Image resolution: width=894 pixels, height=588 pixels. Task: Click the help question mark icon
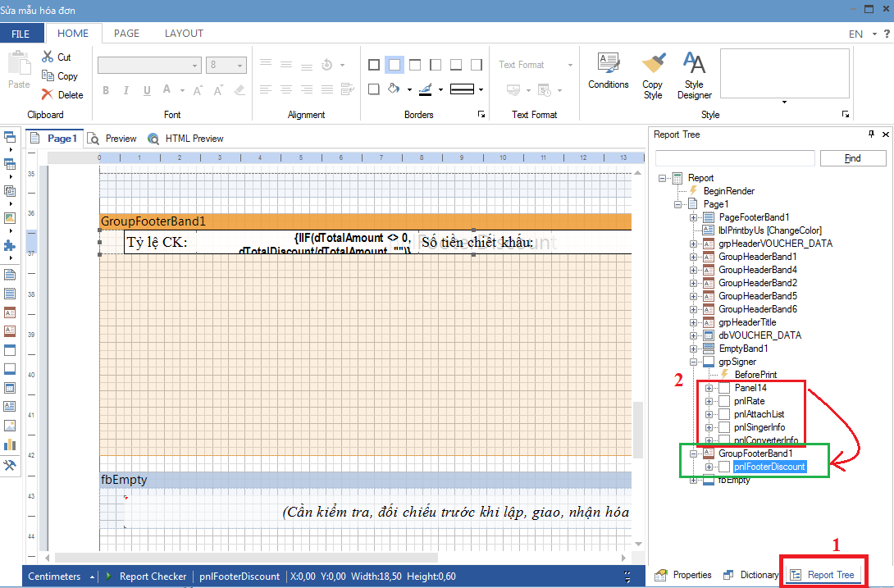pyautogui.click(x=887, y=34)
